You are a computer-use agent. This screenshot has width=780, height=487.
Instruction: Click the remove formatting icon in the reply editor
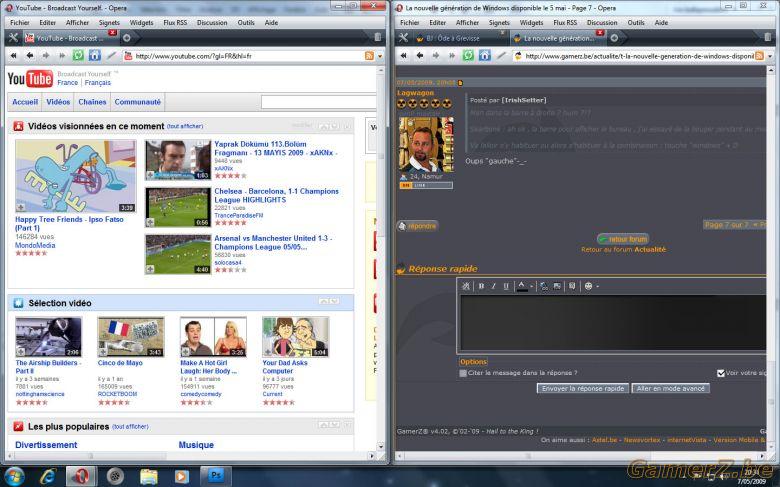(x=466, y=286)
